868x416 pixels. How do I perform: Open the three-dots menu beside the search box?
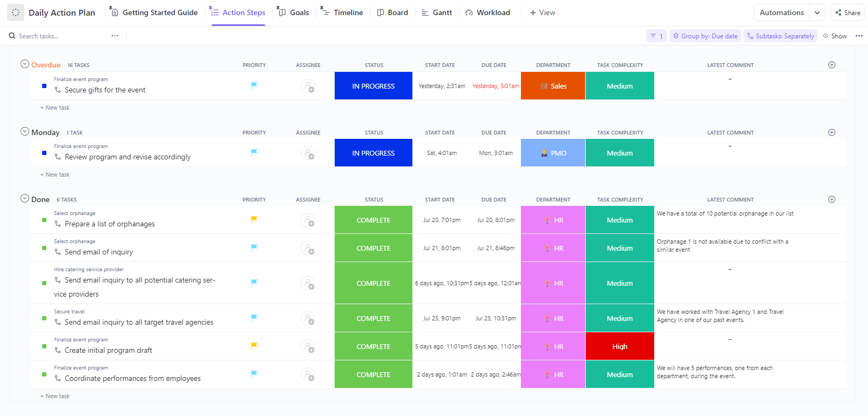coord(115,36)
